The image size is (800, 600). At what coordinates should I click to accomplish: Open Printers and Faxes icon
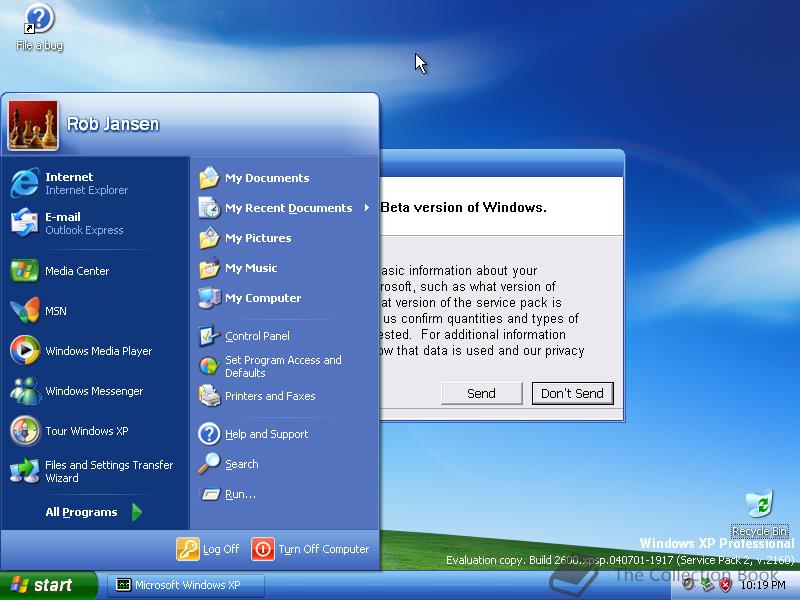click(x=209, y=396)
